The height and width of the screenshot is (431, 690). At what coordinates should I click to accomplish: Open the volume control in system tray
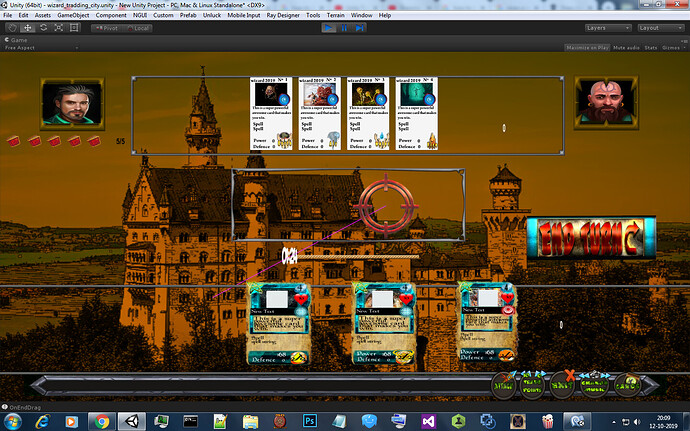(x=637, y=422)
